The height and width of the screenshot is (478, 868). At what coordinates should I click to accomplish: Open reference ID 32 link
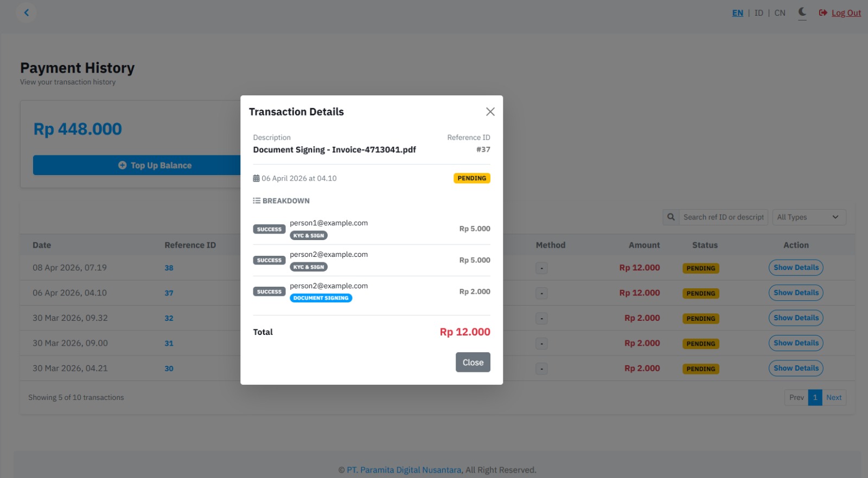[x=169, y=318]
